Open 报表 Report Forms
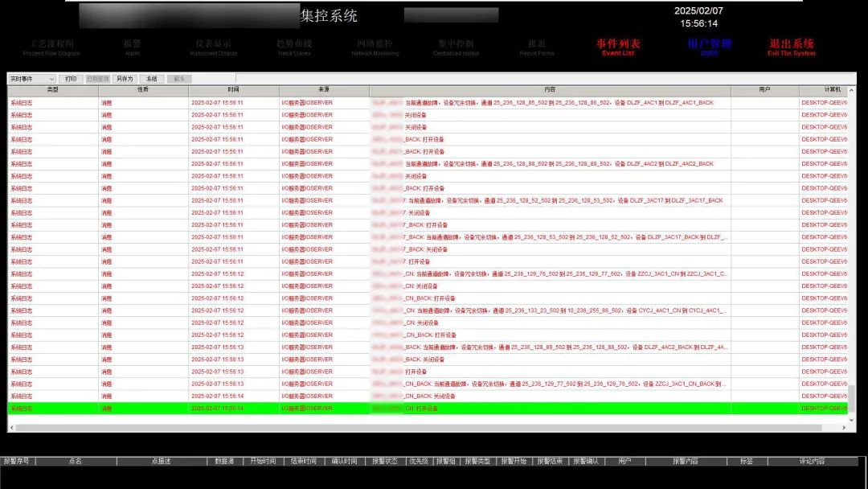This screenshot has height=489, width=868. [x=537, y=47]
